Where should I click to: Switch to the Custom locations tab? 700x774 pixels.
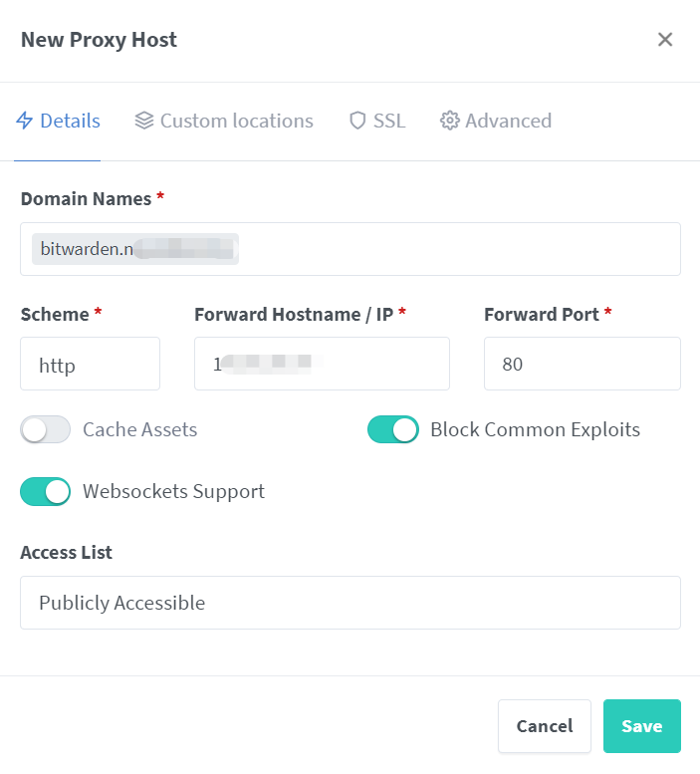click(224, 121)
